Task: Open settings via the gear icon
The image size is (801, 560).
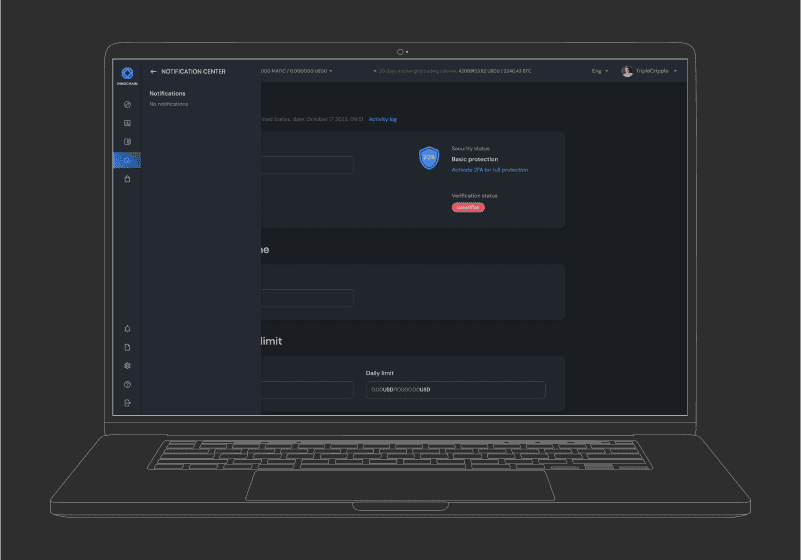Action: (x=127, y=366)
